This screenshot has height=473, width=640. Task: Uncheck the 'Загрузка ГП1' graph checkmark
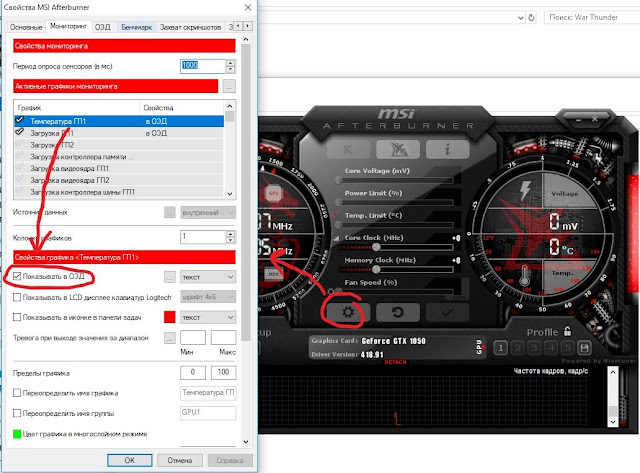point(20,132)
